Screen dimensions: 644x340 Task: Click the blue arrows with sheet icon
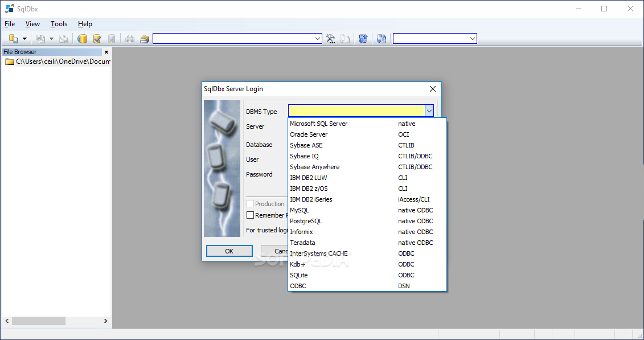coord(381,39)
